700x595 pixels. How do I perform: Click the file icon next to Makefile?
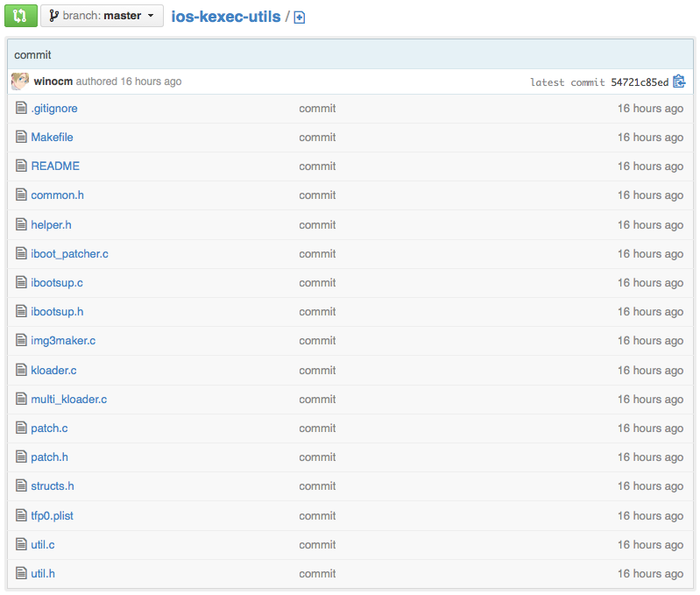click(x=22, y=137)
